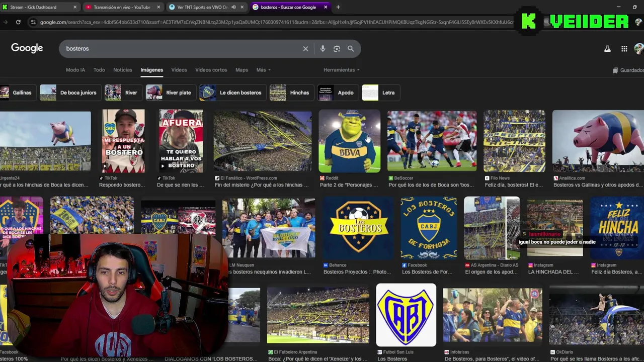Filter by Le dicen bosteros chip

coord(232,93)
